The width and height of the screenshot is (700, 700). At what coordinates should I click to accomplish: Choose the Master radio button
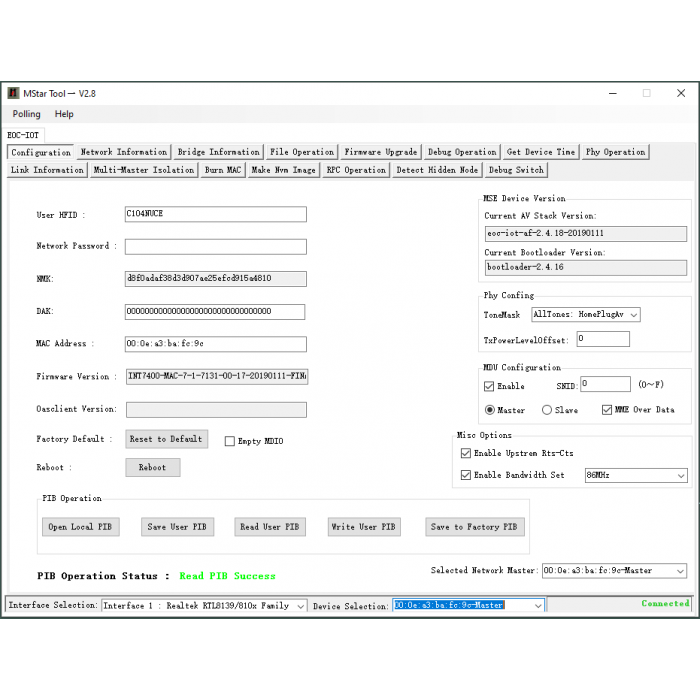[x=490, y=410]
